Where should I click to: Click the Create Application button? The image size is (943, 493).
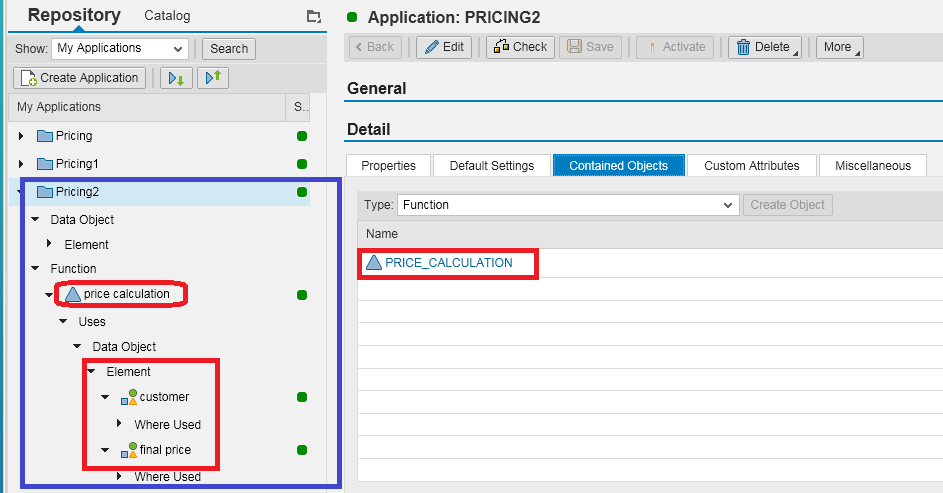[79, 78]
